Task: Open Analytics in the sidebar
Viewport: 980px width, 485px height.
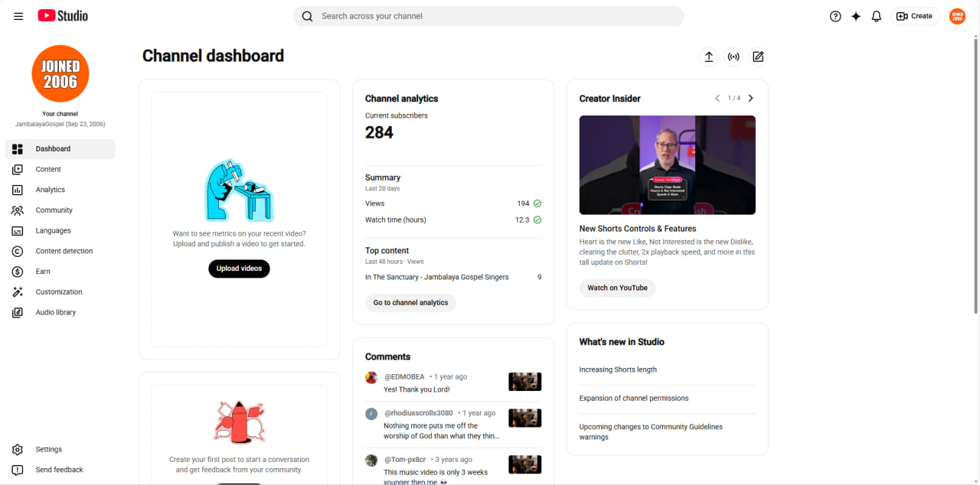Action: coord(60,190)
